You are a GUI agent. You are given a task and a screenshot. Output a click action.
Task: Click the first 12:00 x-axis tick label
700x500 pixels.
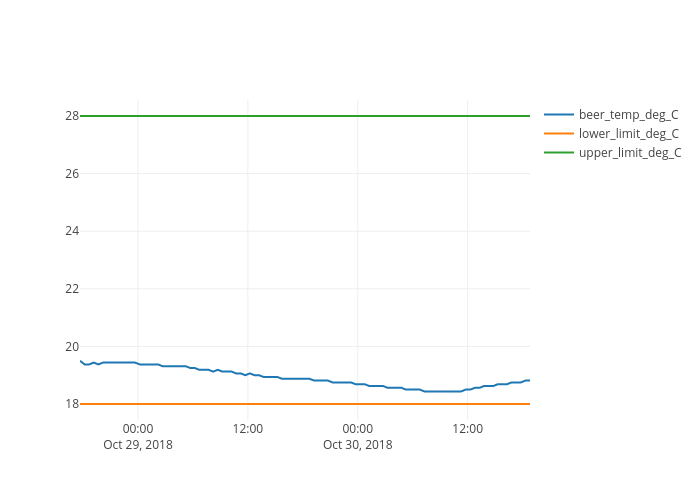pyautogui.click(x=248, y=428)
